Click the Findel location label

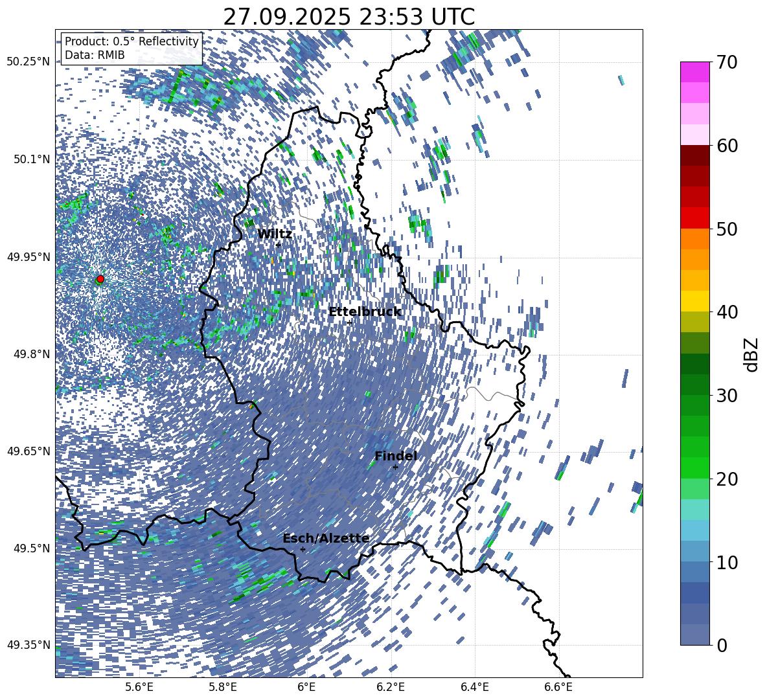pos(396,456)
